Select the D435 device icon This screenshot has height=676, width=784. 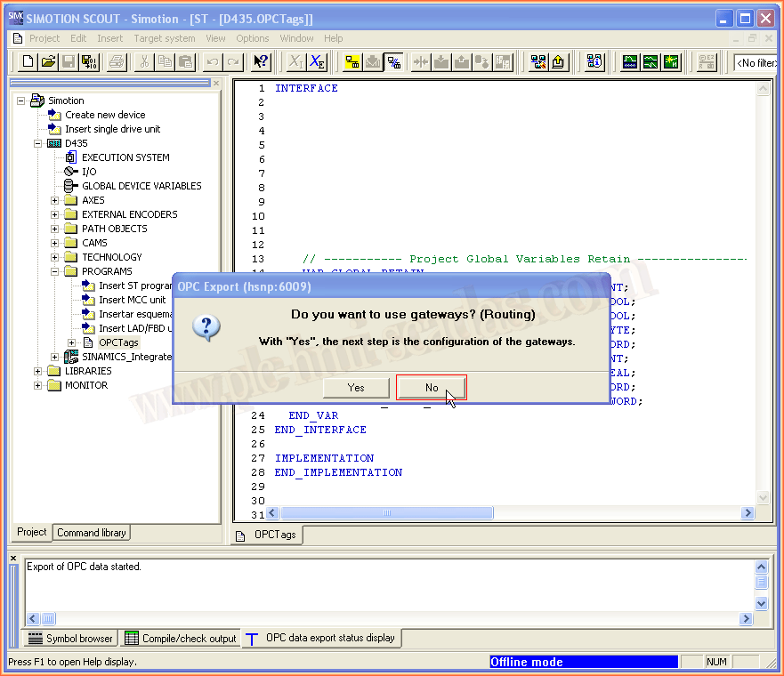[x=54, y=143]
